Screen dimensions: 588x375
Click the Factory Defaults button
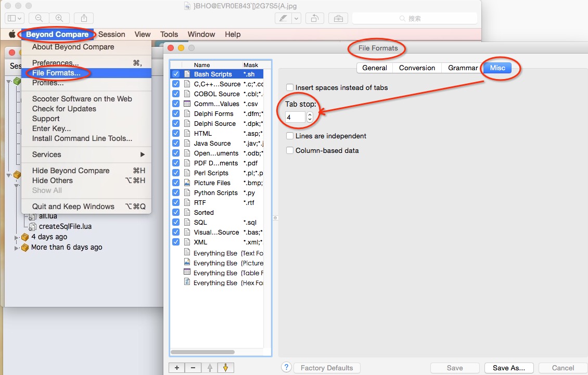point(327,368)
